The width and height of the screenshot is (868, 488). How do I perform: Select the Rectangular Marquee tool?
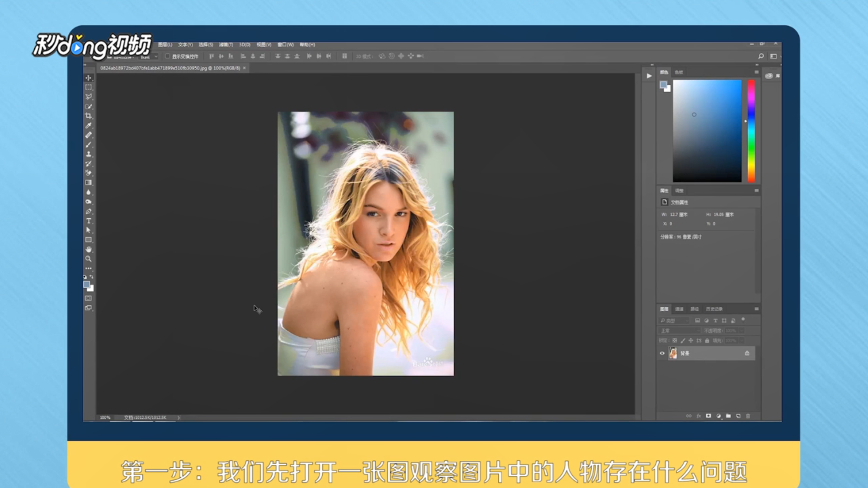coord(89,87)
